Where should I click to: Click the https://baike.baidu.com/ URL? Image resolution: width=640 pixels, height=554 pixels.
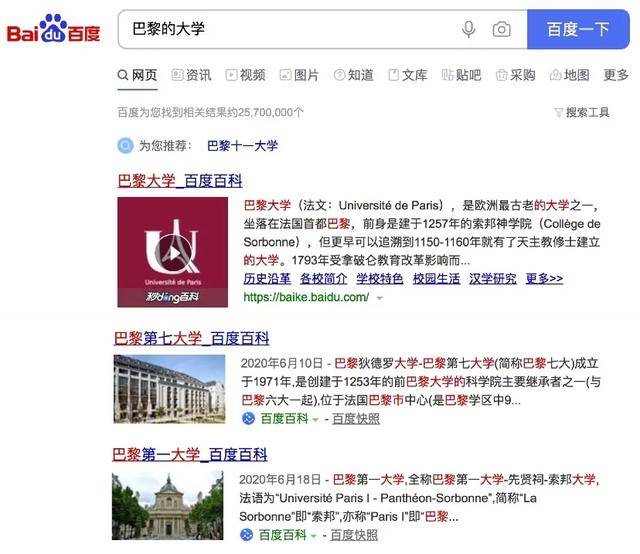[307, 297]
